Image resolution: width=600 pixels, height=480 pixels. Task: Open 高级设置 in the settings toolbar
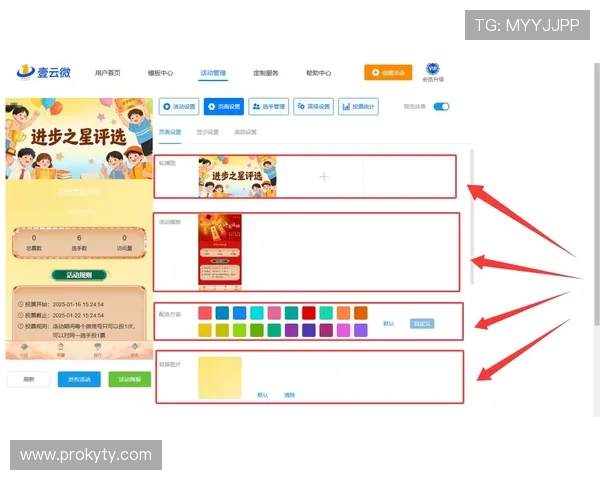pos(313,106)
